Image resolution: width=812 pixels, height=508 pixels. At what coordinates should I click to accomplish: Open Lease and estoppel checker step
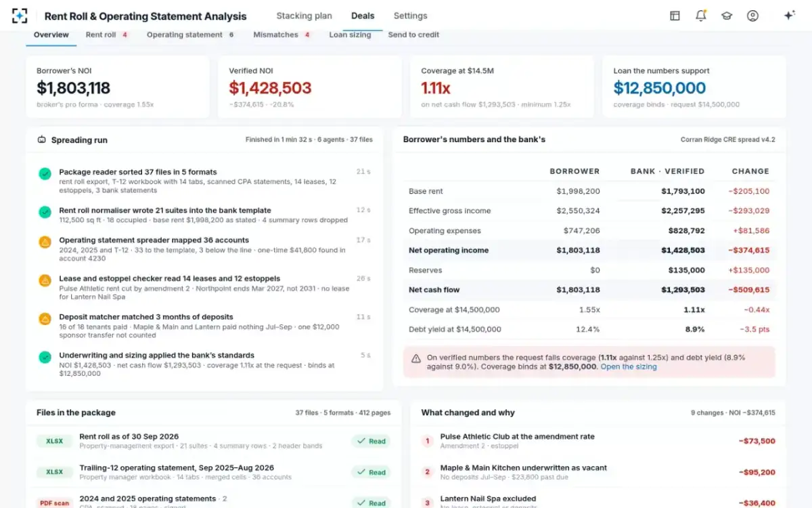(204, 287)
